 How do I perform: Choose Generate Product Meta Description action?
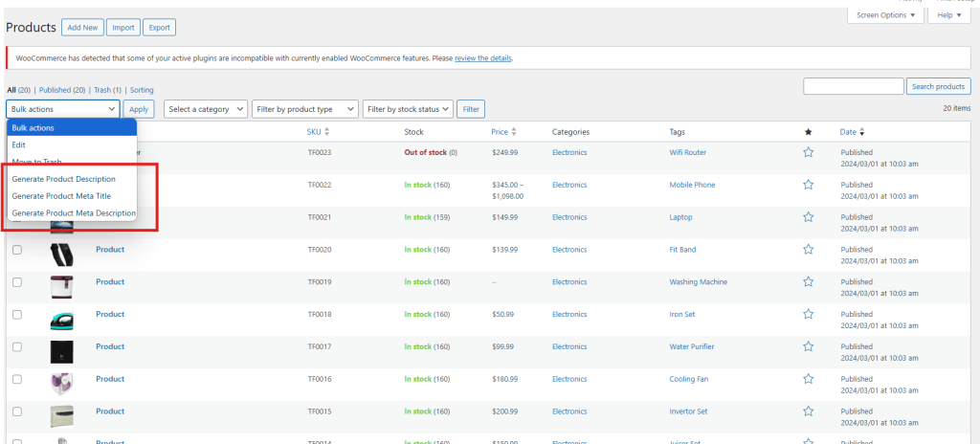tap(72, 212)
